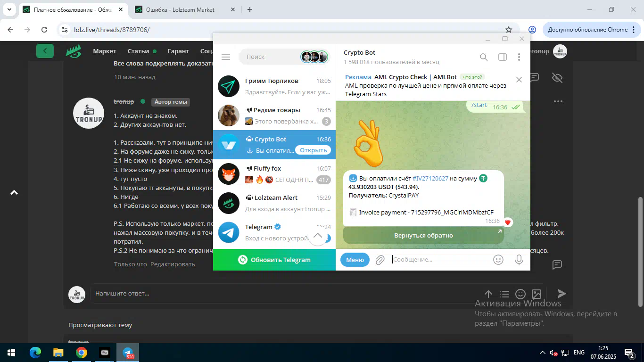The image size is (644, 362).
Task: Click Chrome back navigation arrow
Action: point(10,29)
